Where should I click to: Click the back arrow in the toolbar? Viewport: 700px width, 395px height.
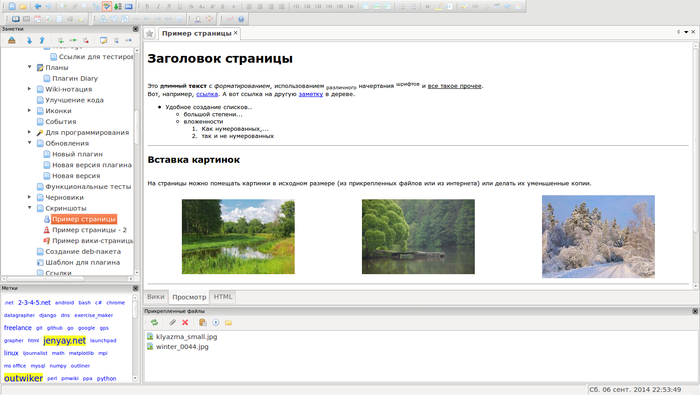[38, 6]
